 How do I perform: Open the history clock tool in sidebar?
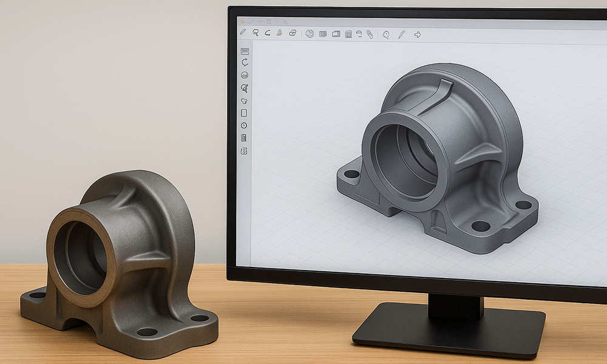click(x=244, y=124)
